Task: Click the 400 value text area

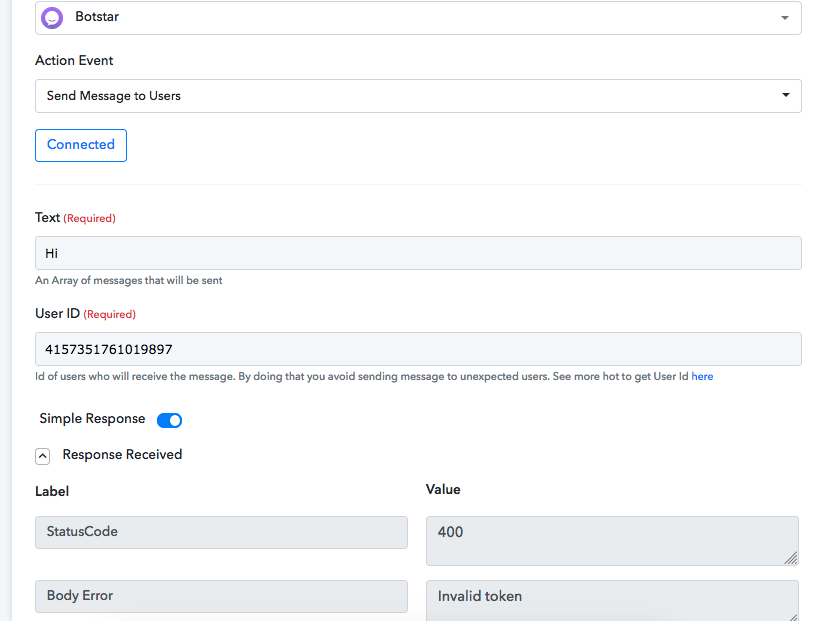Action: point(612,541)
